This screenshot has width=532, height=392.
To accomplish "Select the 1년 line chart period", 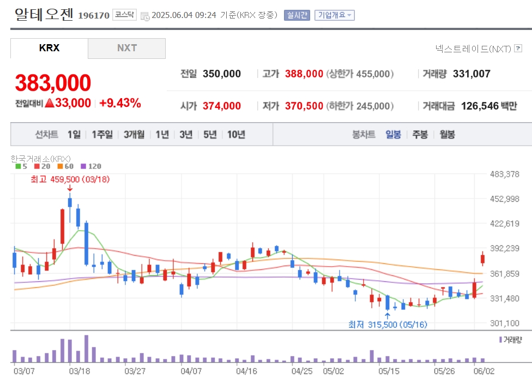I will tap(162, 135).
